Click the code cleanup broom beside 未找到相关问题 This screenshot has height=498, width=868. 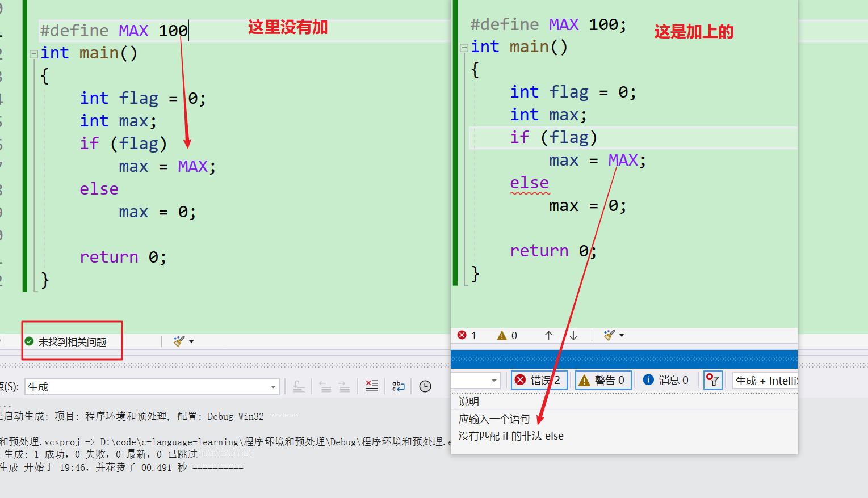179,341
